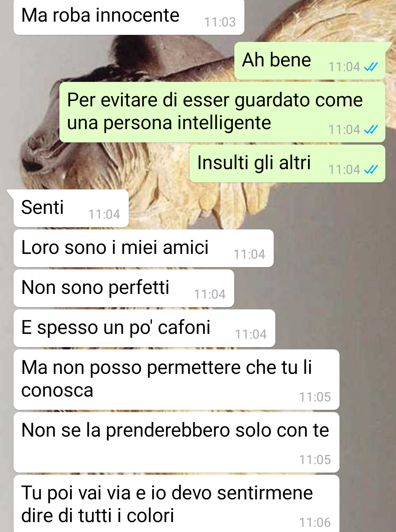
Task: Tap the 'Non sono perfetti' message
Action: (124, 288)
